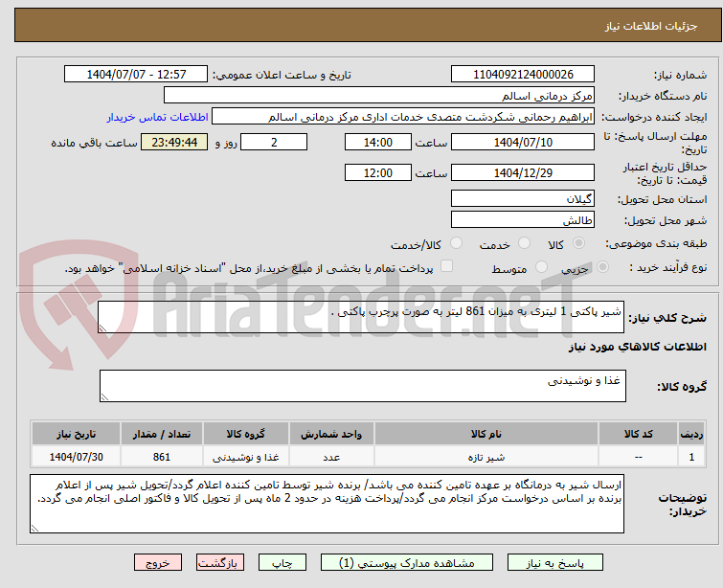Click the need date cell 1404/07/30

coord(76,457)
